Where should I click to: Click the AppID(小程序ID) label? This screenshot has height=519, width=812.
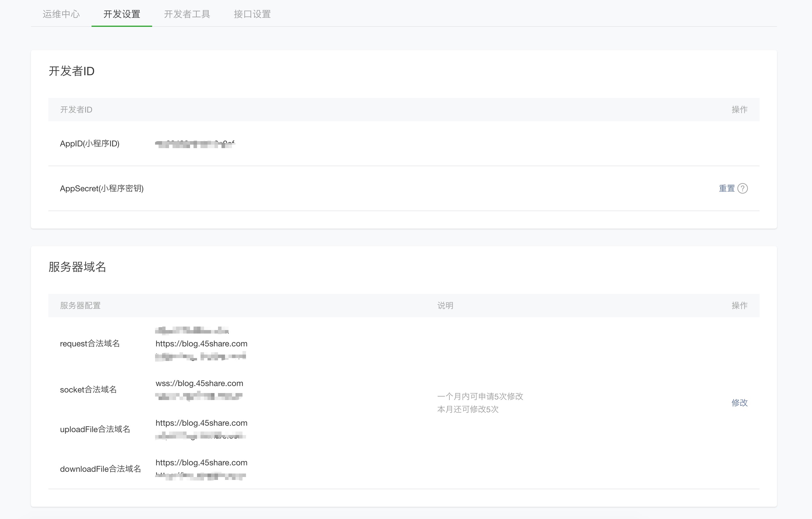[x=90, y=144]
